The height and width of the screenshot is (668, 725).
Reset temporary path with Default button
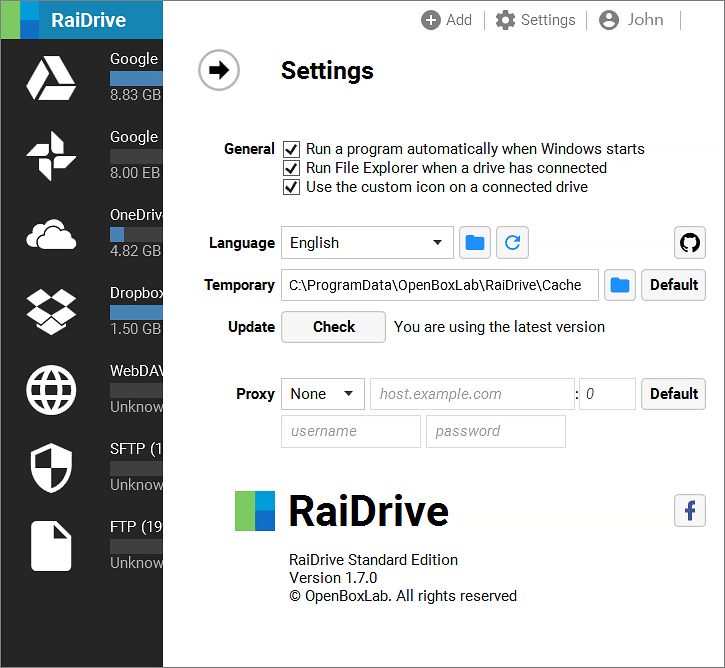[673, 285]
